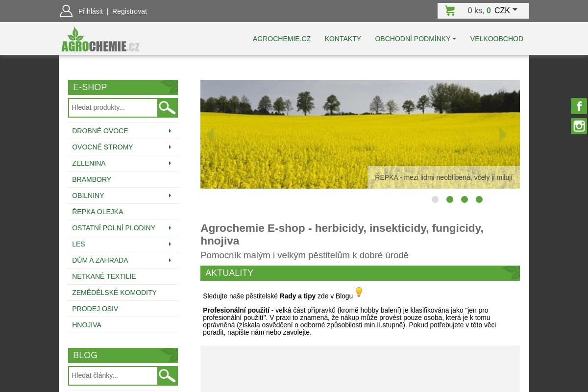
Task: Click the magnifier to search products
Action: 167,107
